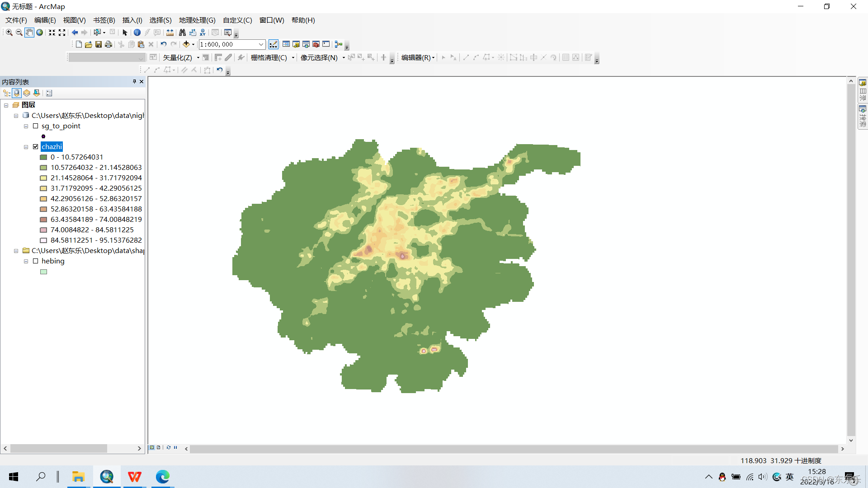Click the 0 - 10.57264031 color swatch
Viewport: 868px width, 488px height.
pos(43,157)
